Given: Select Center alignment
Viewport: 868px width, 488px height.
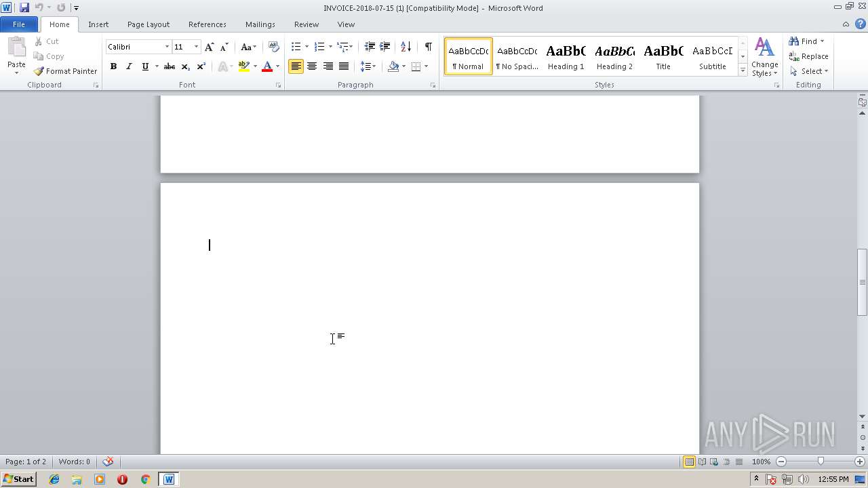Looking at the screenshot, I should (312, 66).
